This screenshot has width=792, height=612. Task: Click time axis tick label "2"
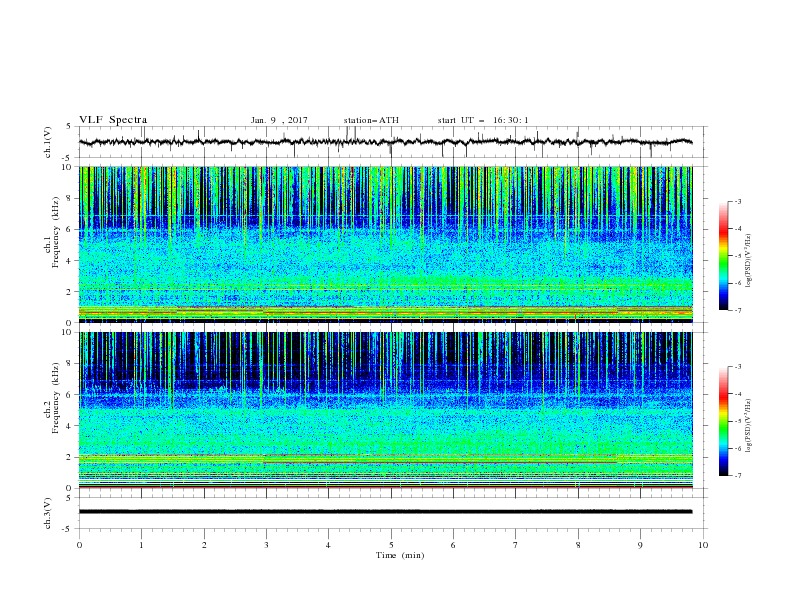coord(204,545)
